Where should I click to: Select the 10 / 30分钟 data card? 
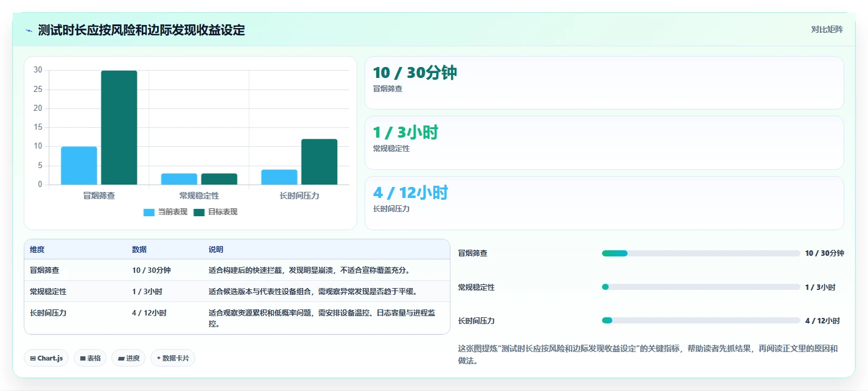[604, 83]
